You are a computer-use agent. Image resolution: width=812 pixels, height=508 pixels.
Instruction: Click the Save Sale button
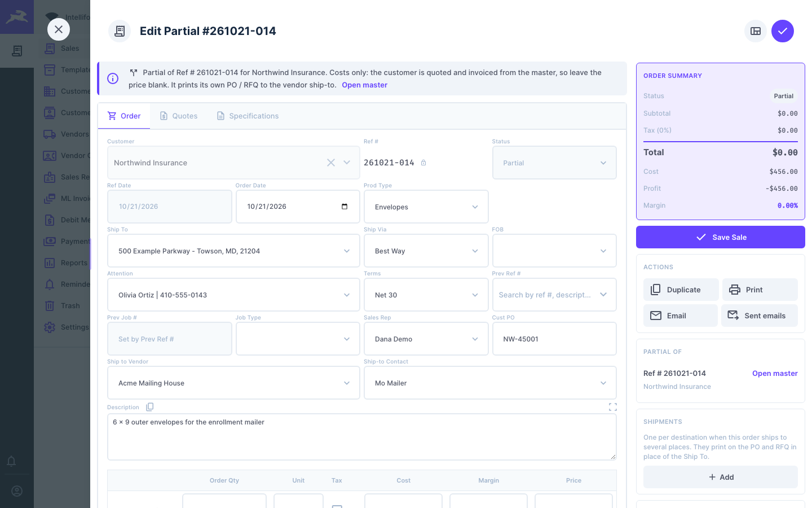click(x=721, y=237)
